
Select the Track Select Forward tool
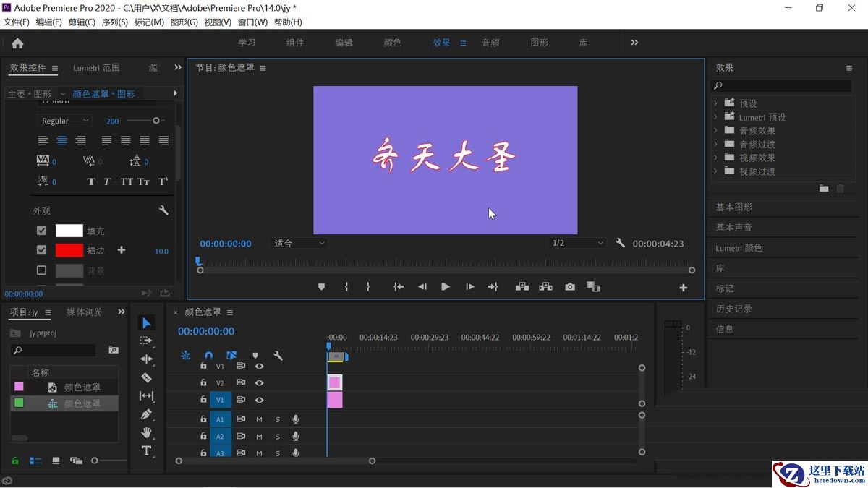(x=146, y=341)
